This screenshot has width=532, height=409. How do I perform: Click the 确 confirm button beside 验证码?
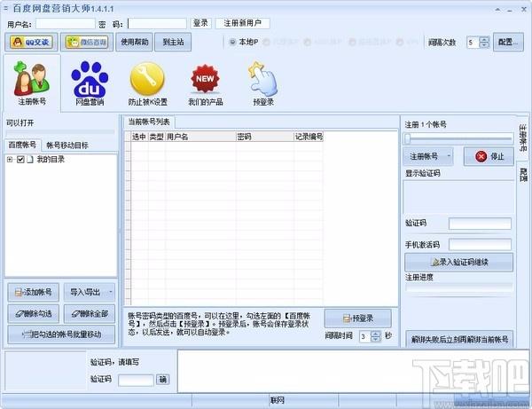(163, 380)
